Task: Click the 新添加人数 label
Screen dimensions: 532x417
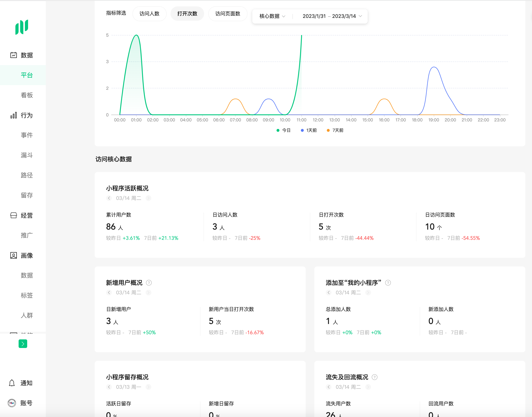Action: point(441,309)
